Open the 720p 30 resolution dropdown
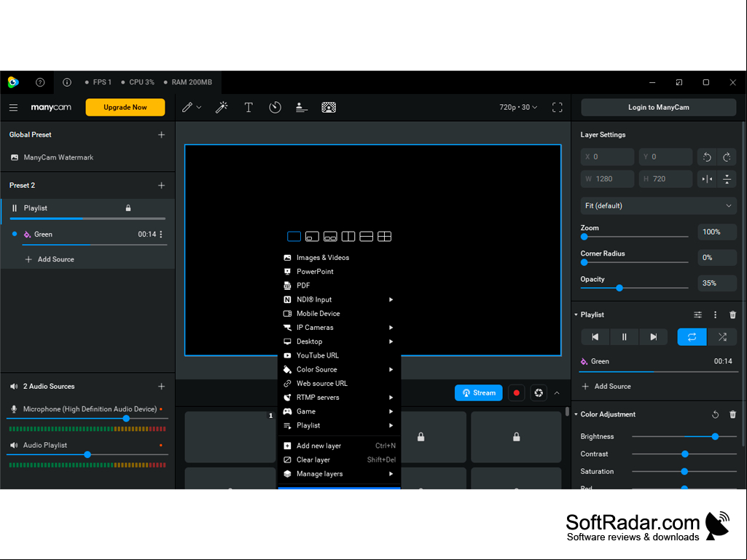The image size is (747, 560). coord(518,108)
